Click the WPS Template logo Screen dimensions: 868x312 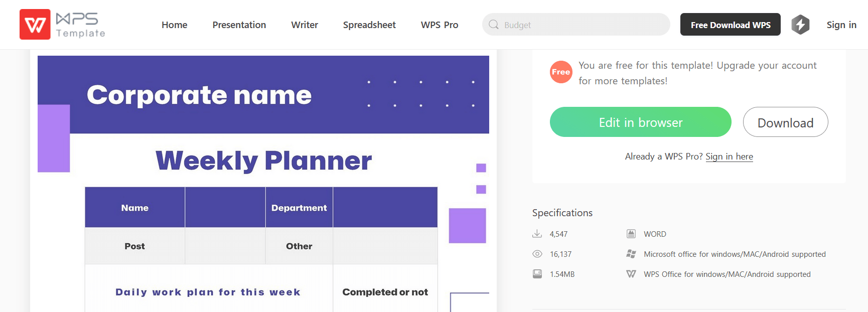[x=62, y=25]
